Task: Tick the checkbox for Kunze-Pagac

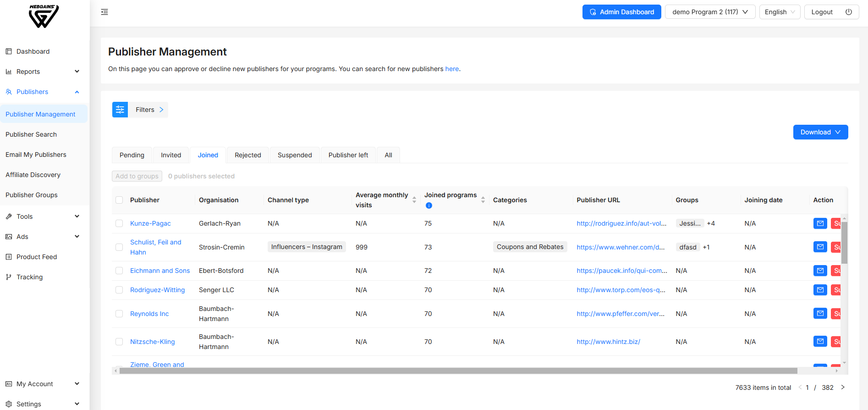Action: point(119,223)
